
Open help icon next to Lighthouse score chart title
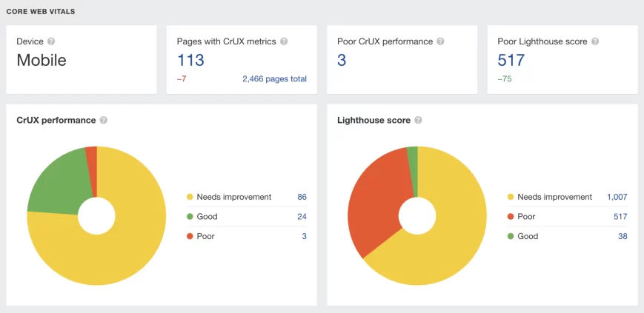pos(418,120)
